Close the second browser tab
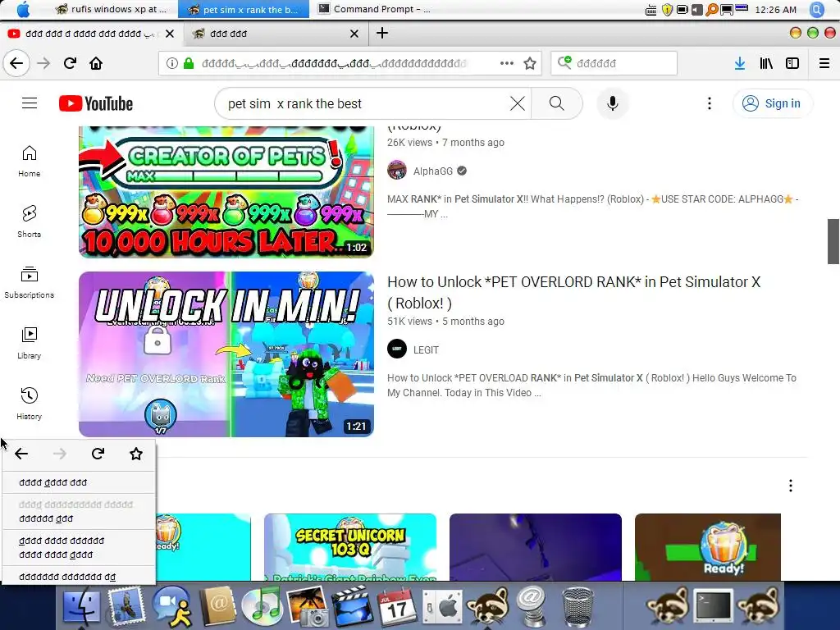Image resolution: width=840 pixels, height=630 pixels. (354, 33)
